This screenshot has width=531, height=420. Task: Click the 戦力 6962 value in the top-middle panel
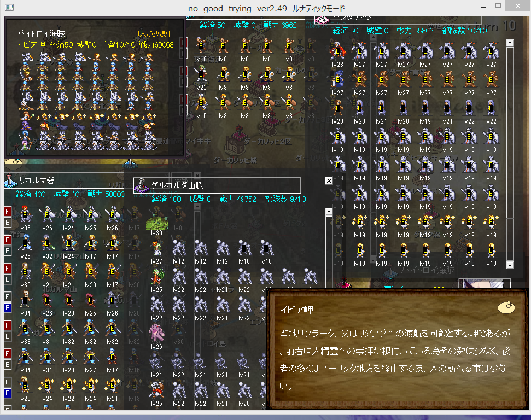tap(280, 25)
